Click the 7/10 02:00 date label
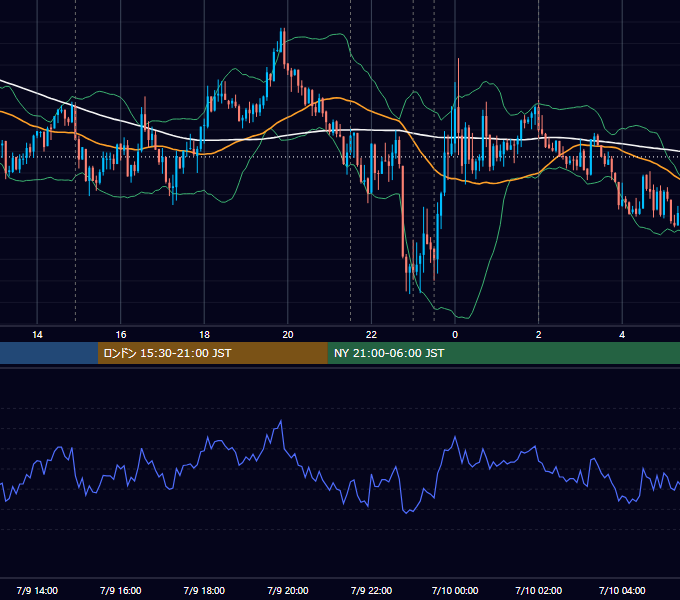This screenshot has height=600, width=680. pos(539,590)
